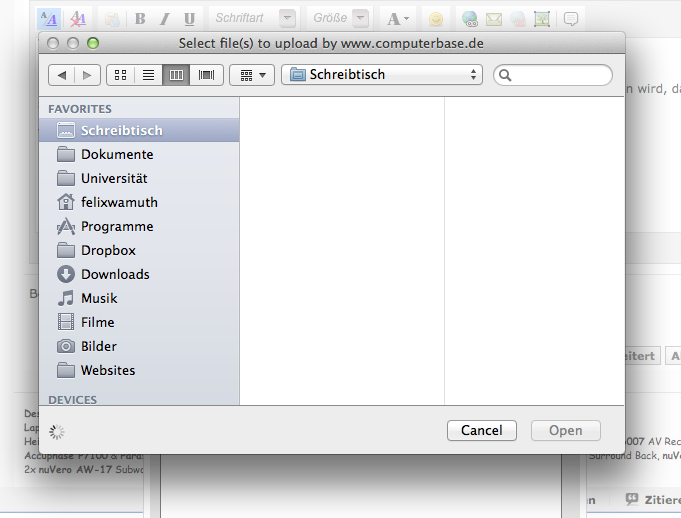Click the insert image icon in editor
This screenshot has width=681, height=518.
click(542, 19)
